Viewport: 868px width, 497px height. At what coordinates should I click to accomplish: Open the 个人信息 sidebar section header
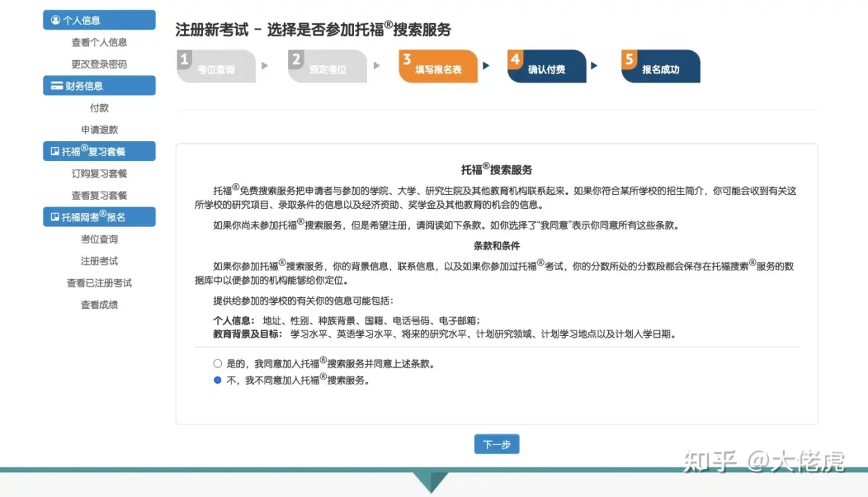point(99,20)
